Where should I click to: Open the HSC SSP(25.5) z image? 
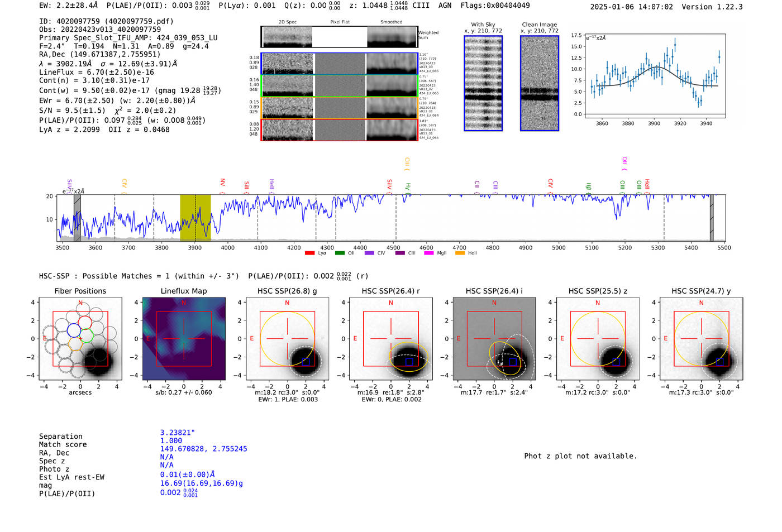click(x=598, y=339)
